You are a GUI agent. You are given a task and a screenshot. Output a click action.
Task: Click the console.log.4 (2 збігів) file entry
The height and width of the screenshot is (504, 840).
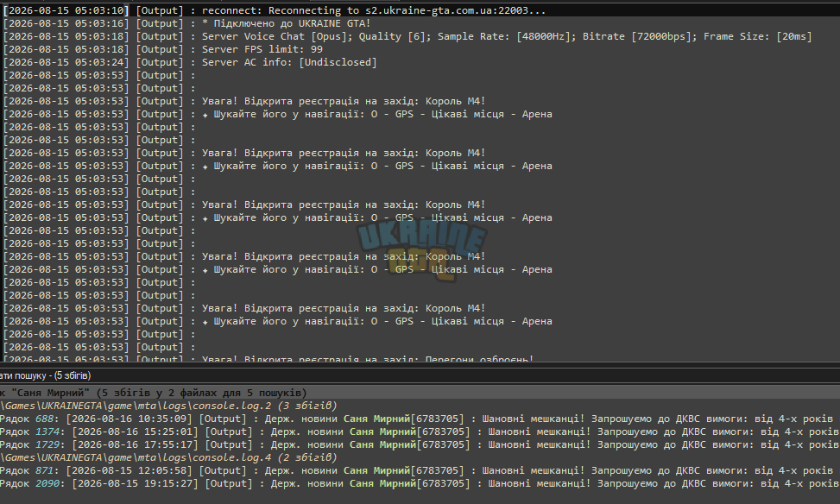168,457
